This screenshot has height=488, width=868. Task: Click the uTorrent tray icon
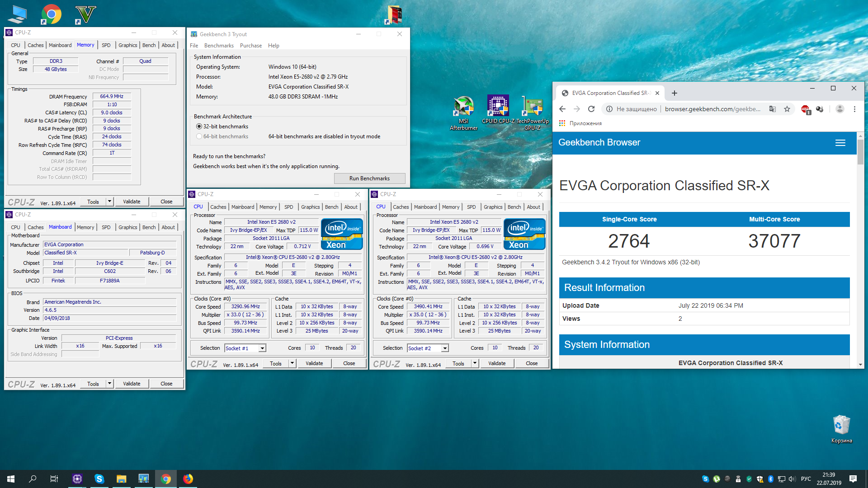(x=717, y=479)
